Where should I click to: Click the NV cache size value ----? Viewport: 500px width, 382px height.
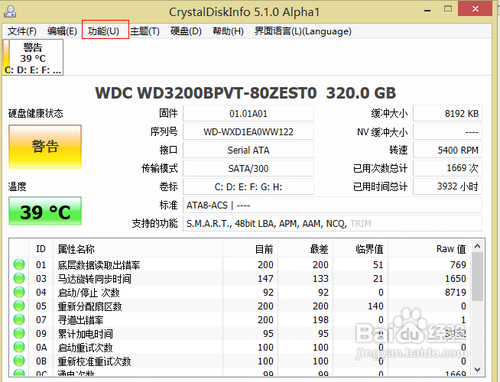coord(448,132)
